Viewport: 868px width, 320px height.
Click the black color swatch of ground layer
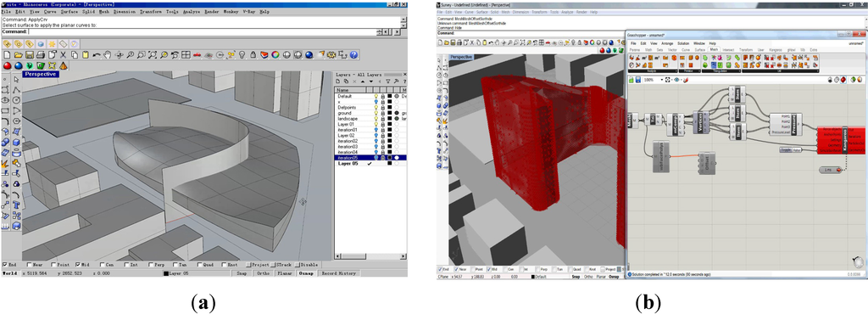390,113
